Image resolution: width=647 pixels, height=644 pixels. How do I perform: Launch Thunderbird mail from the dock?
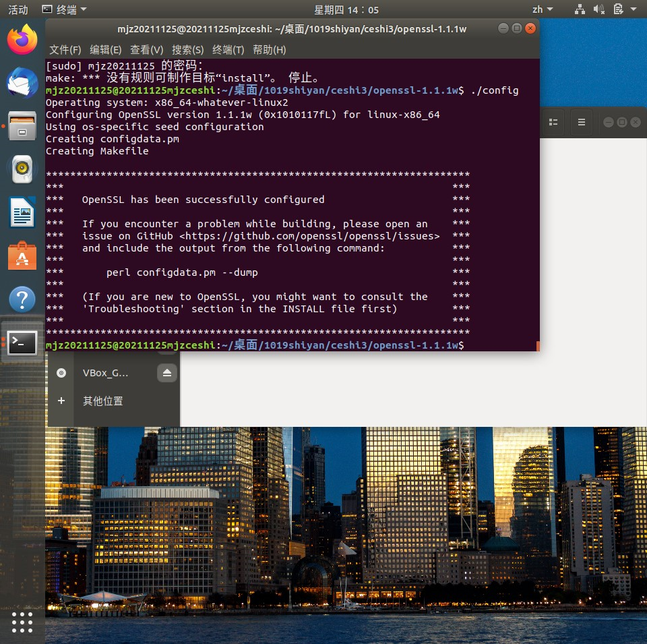coord(22,83)
